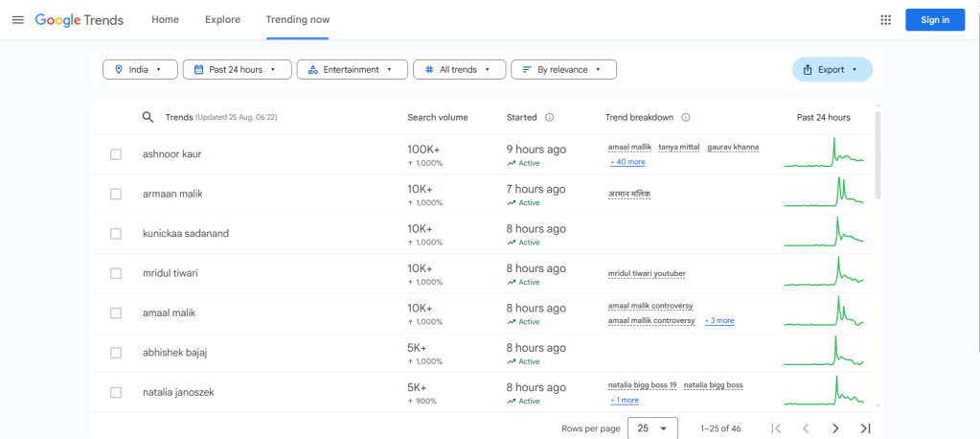Click the ashnoor kaur sparkline chart

pos(824,152)
